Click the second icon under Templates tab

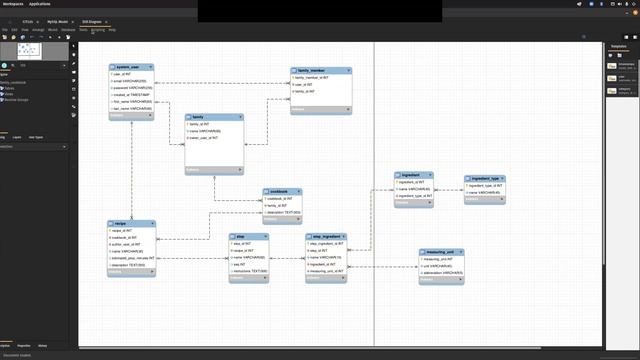click(x=620, y=55)
